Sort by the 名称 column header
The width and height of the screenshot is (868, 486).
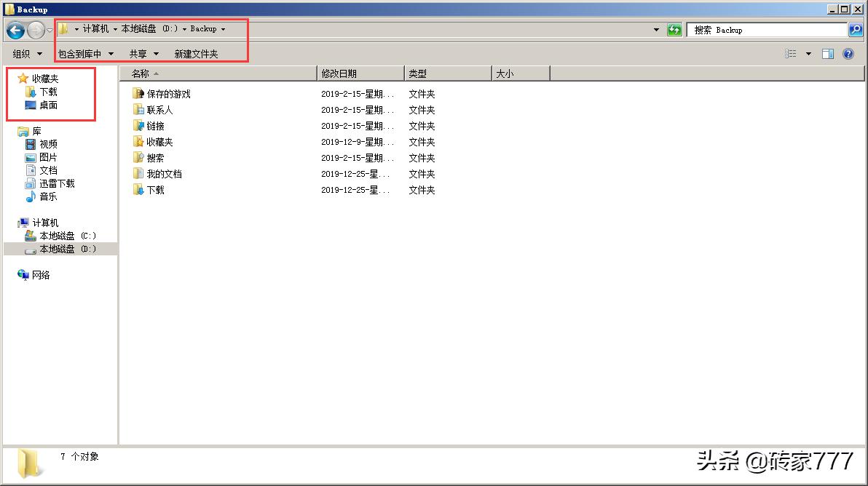(218, 73)
